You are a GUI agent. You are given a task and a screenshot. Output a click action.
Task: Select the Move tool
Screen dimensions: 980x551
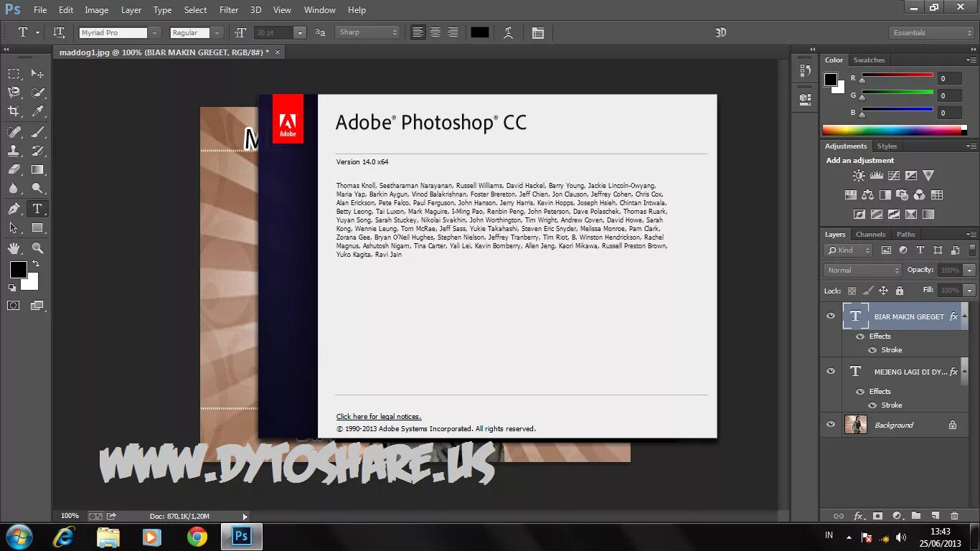tap(37, 73)
